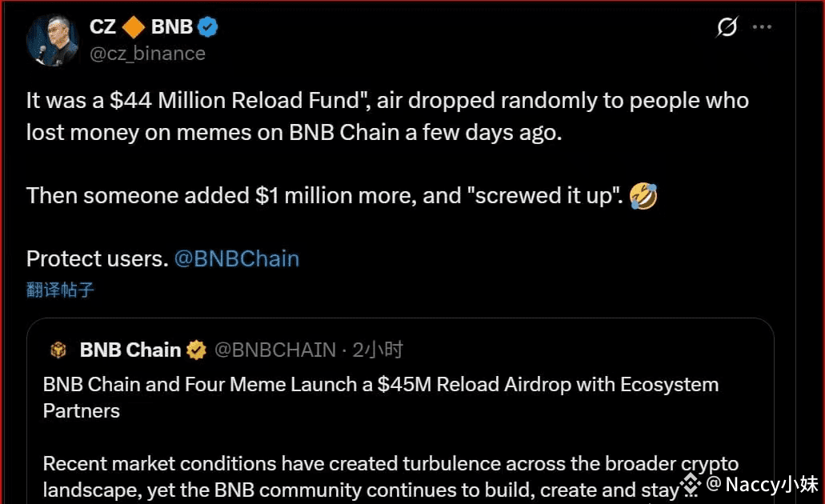Viewport: 825px width, 504px height.
Task: Click the @Naccy小妹 watermark text
Action: pyautogui.click(x=761, y=484)
